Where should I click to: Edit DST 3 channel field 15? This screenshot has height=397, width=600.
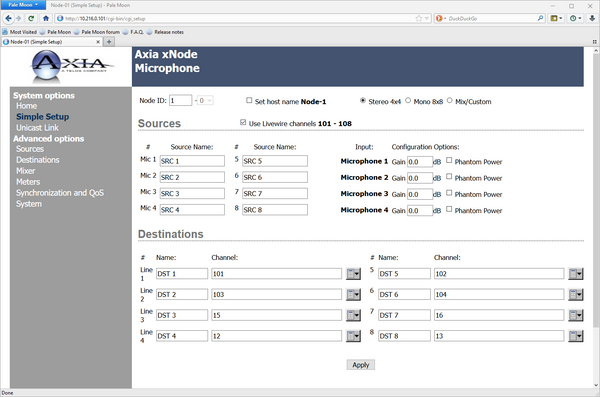(276, 315)
